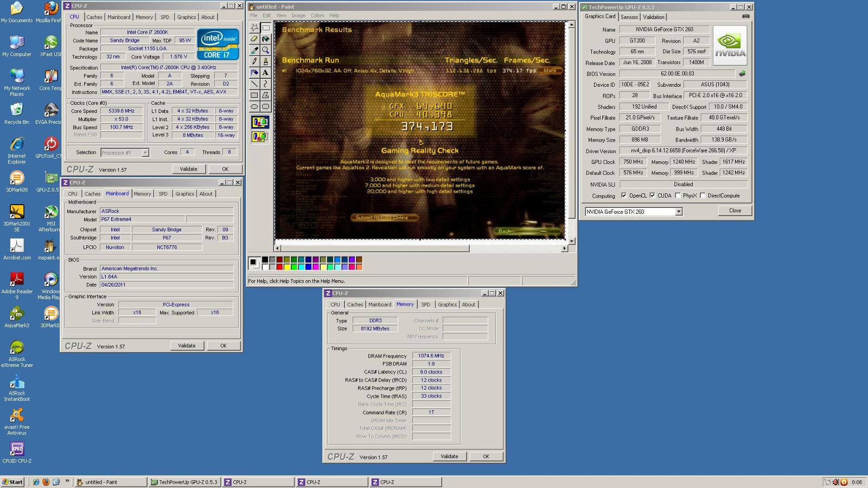Viewport: 868px width, 488px height.
Task: Select the Rectangle shape tool
Action: click(254, 96)
